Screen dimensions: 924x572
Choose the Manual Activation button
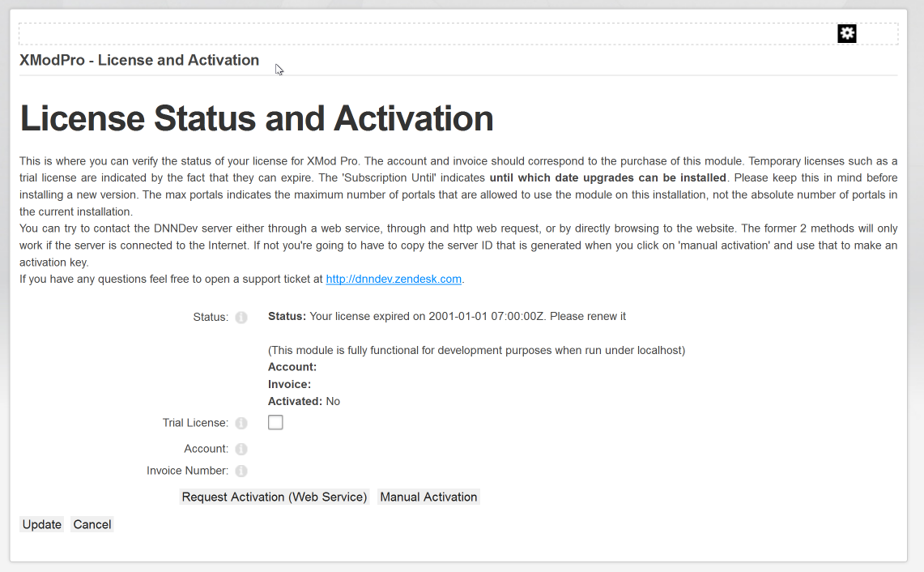(x=428, y=497)
